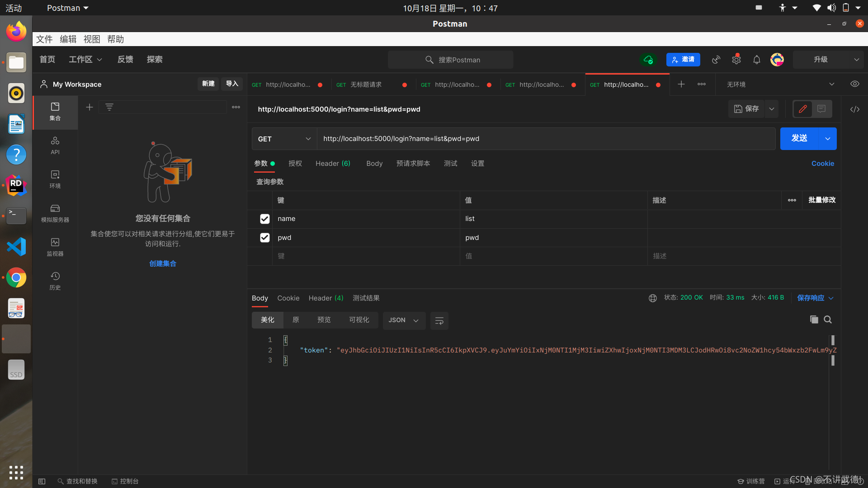
Task: Uncheck the name parameter checkbox
Action: pos(265,219)
